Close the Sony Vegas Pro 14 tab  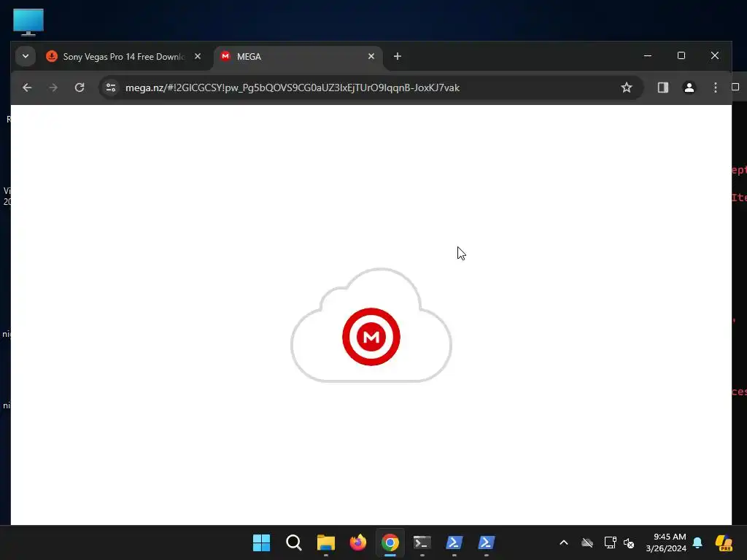[198, 56]
